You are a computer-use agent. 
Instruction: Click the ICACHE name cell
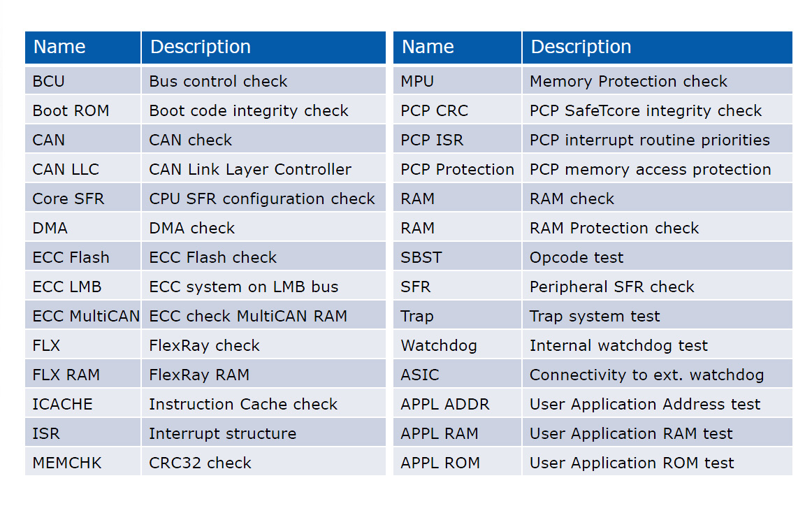tap(62, 404)
